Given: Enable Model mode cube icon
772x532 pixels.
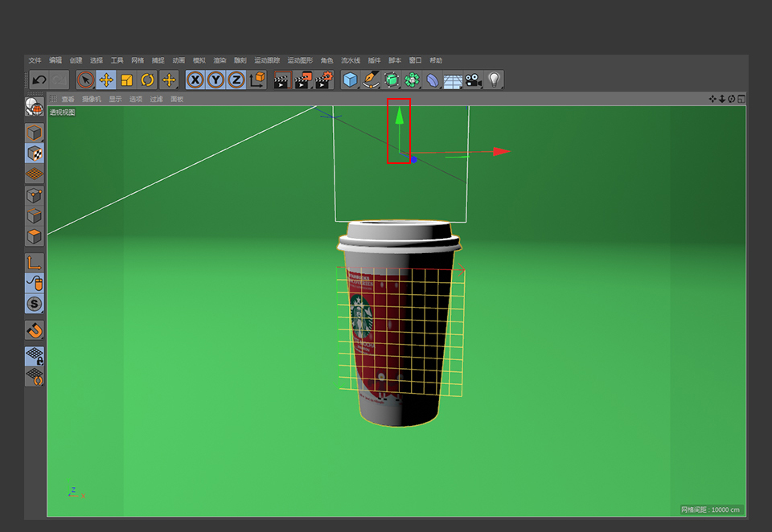Looking at the screenshot, I should pyautogui.click(x=35, y=133).
